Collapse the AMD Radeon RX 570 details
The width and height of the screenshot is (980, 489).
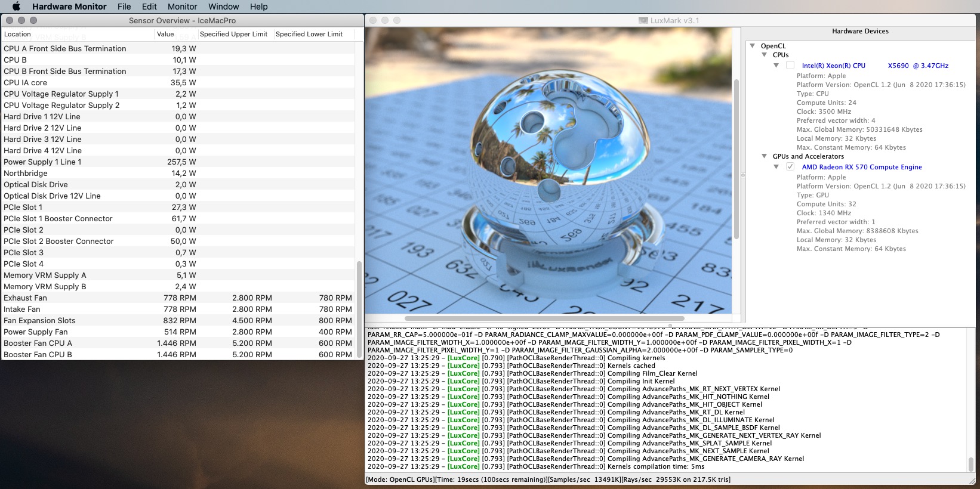point(776,167)
